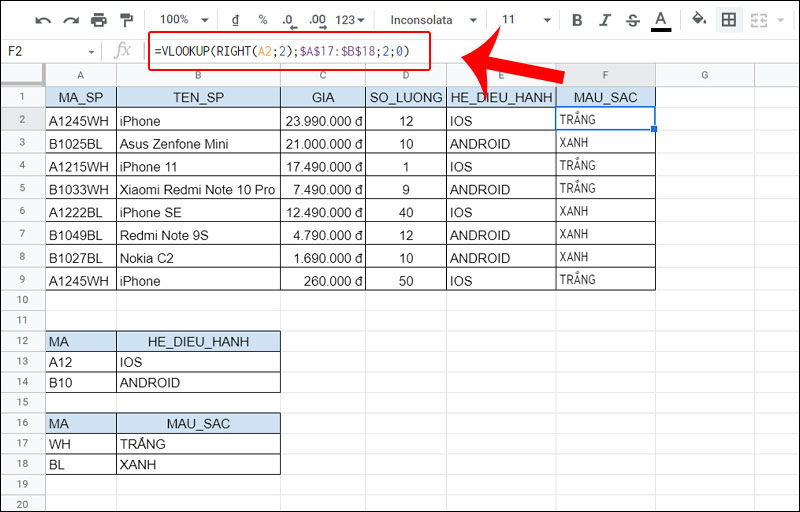Select the Paint format roller icon
This screenshot has height=512, width=800.
[125, 20]
